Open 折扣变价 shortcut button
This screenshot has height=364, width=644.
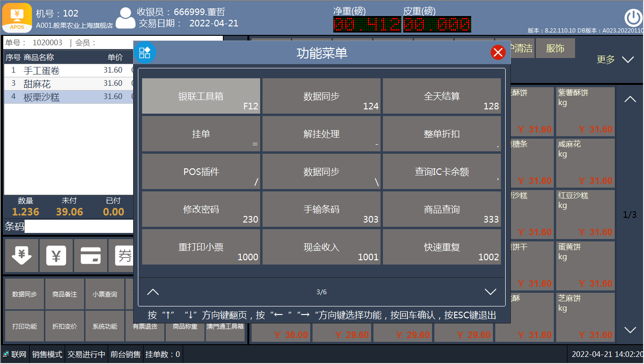(x=65, y=326)
